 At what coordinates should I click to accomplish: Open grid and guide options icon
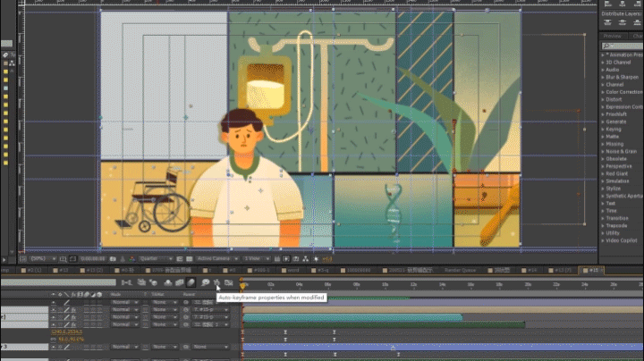click(63, 259)
